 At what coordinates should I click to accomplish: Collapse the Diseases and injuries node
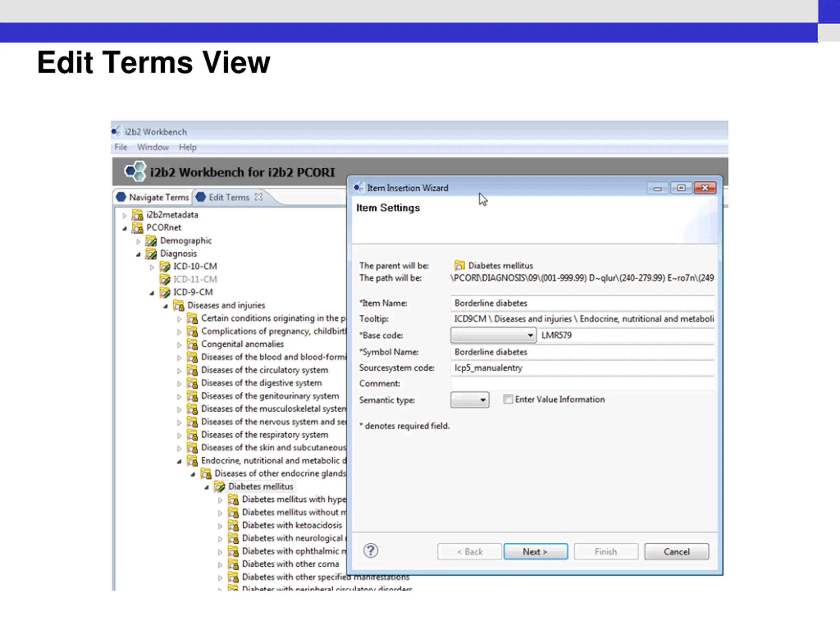(x=166, y=306)
